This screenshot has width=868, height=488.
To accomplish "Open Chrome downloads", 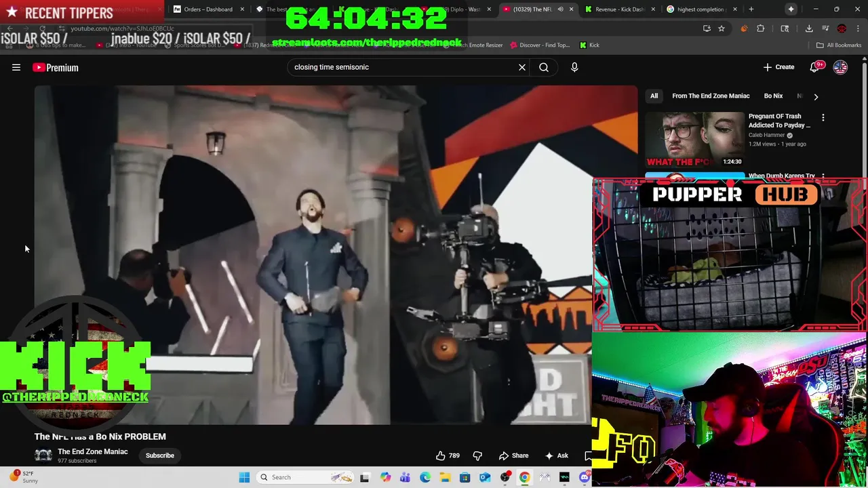I will point(809,28).
